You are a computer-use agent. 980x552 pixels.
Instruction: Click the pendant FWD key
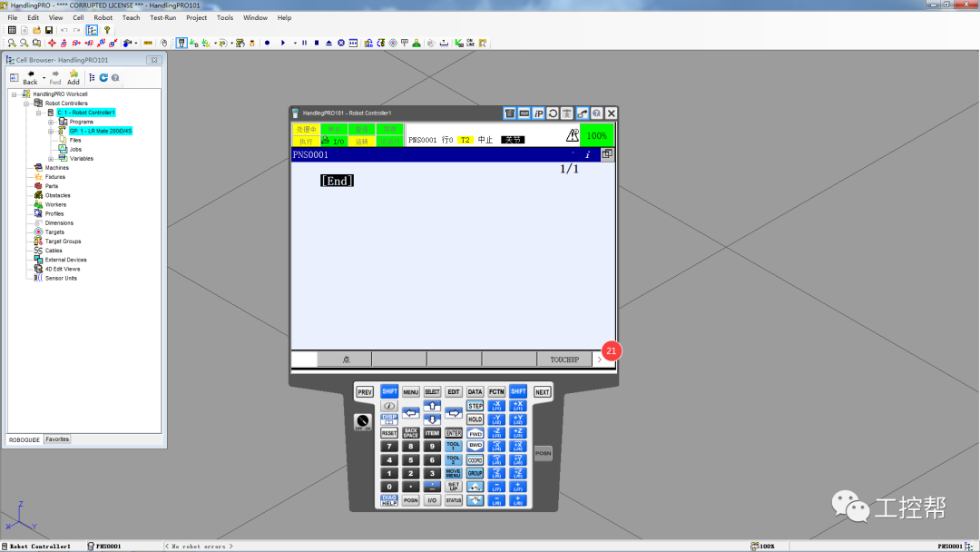pos(475,433)
